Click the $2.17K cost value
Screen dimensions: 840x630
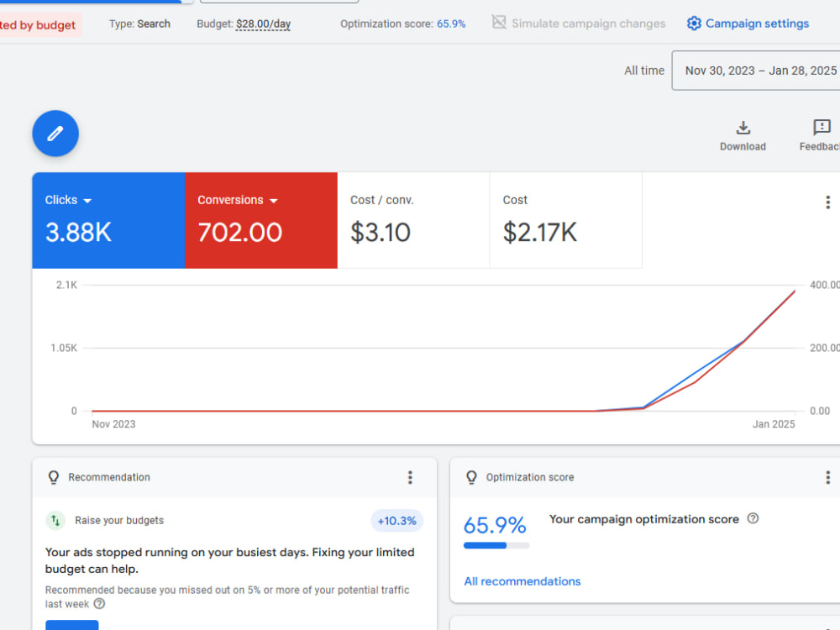coord(540,233)
